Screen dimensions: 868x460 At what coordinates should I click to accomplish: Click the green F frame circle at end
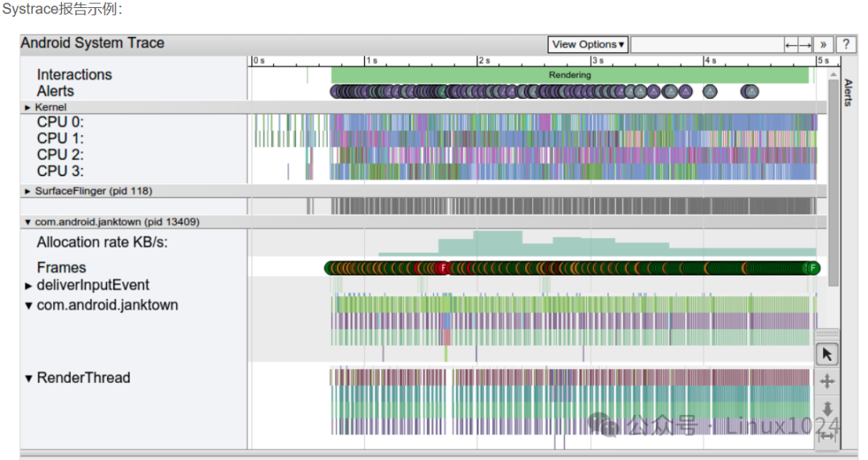click(813, 269)
